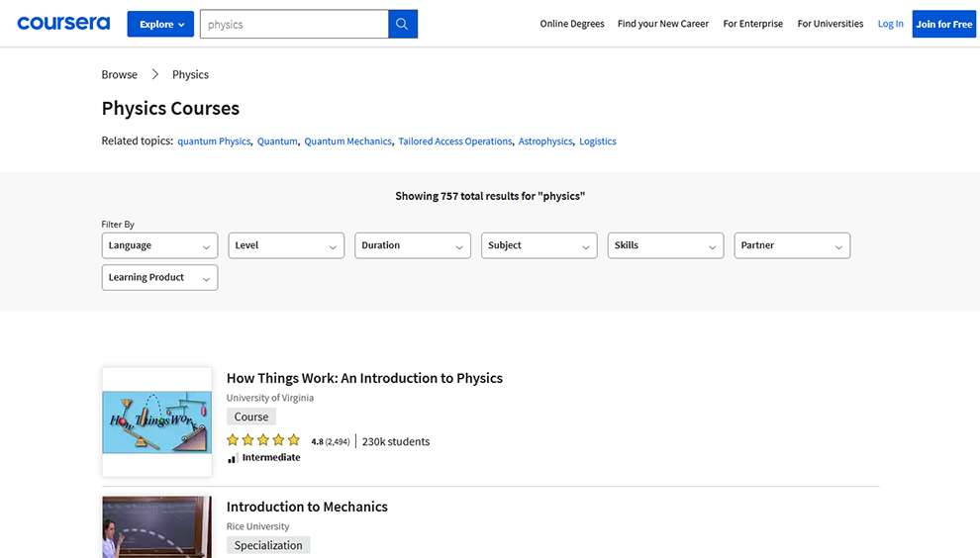The height and width of the screenshot is (558, 980).
Task: Expand the Learning Product filter
Action: pos(159,277)
